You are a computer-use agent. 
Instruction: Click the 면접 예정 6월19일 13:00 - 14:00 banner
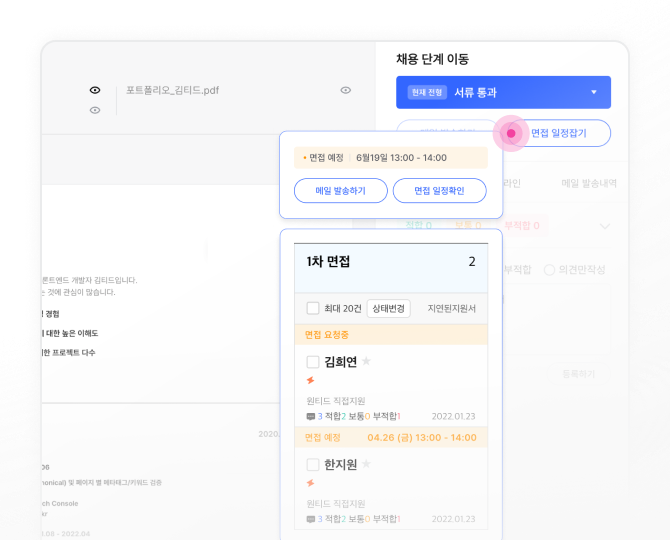pos(391,158)
